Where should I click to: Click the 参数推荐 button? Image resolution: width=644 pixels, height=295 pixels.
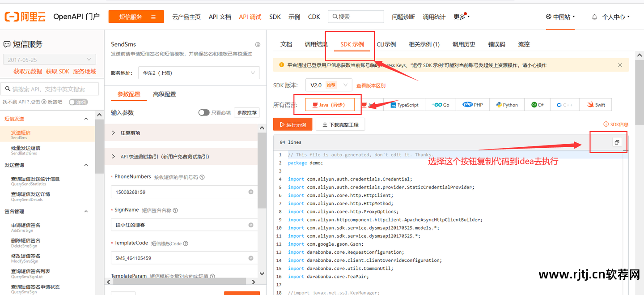click(247, 112)
